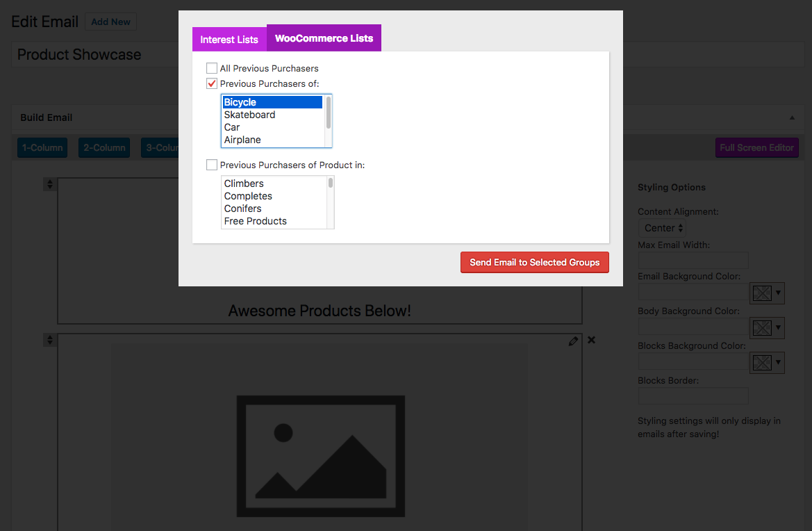
Task: Open the Body Background Color swatch dropdown
Action: (767, 328)
